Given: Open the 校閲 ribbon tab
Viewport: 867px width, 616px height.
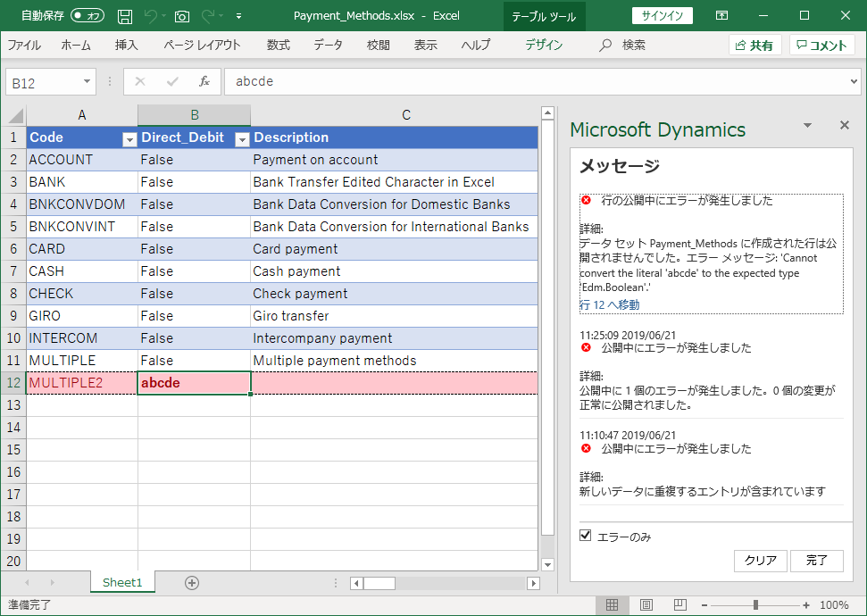Looking at the screenshot, I should click(379, 45).
